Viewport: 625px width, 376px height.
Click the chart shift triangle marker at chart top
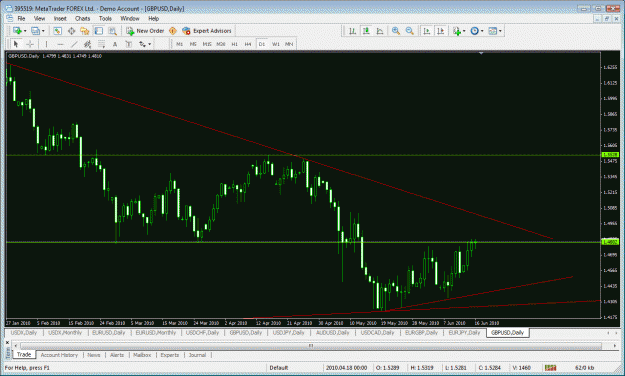click(481, 53)
